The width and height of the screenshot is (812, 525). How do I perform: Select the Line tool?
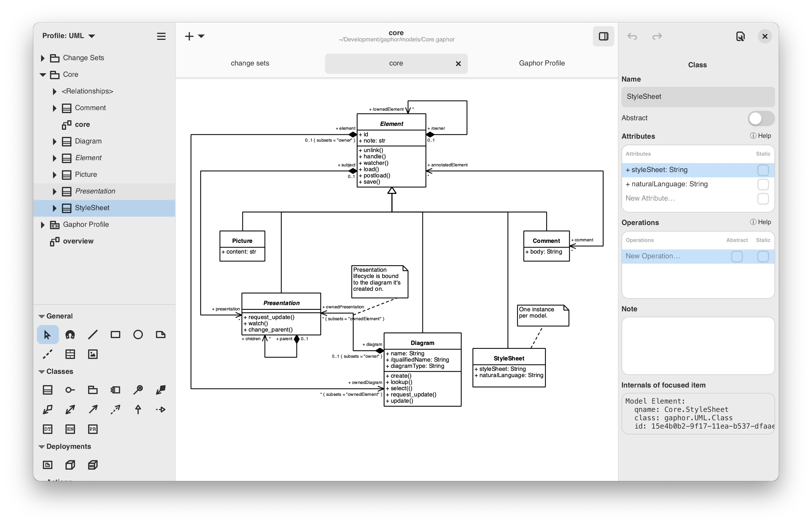[93, 335]
